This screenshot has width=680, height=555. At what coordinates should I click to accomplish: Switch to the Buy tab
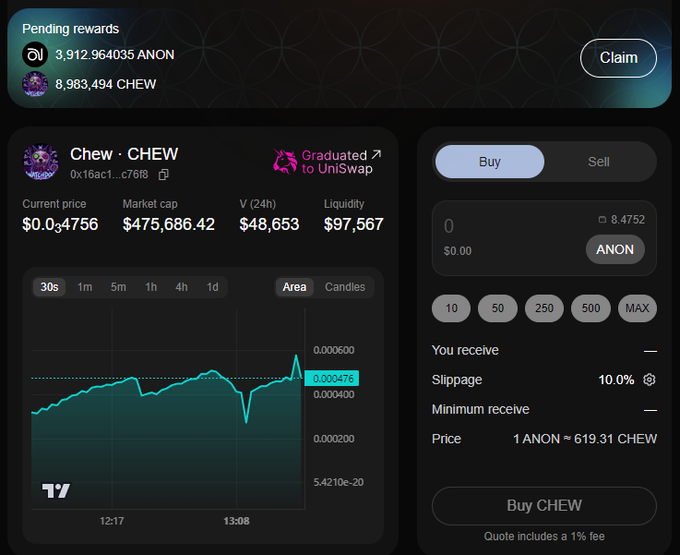pyautogui.click(x=490, y=162)
